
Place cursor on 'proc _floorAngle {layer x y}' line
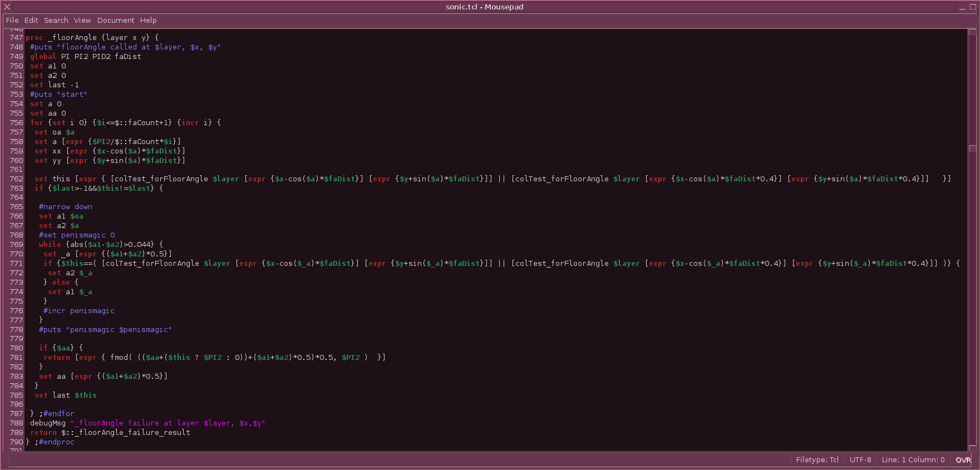click(x=92, y=38)
